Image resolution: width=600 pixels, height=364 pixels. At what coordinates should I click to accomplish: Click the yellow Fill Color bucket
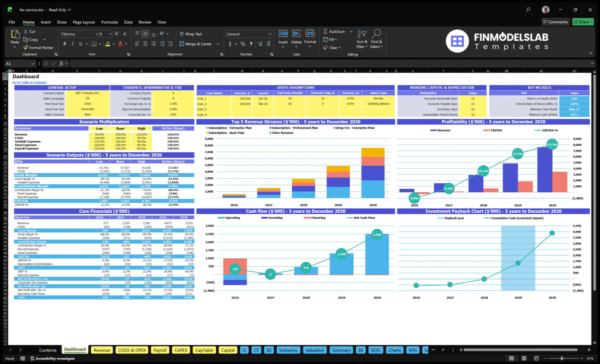107,44
